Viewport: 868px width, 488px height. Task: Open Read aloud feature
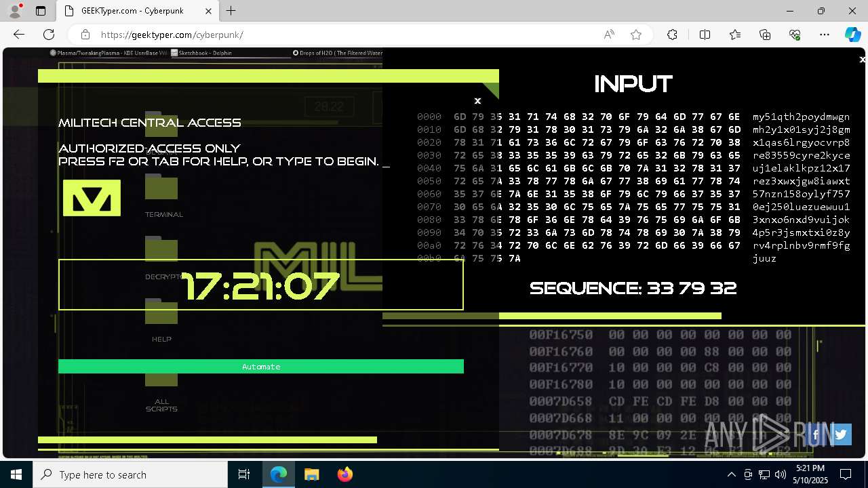point(609,35)
